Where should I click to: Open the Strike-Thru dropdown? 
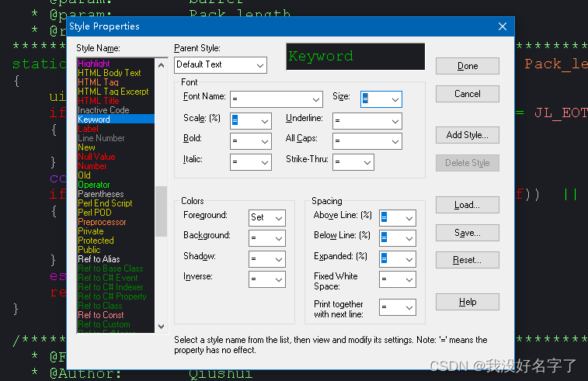tap(353, 162)
